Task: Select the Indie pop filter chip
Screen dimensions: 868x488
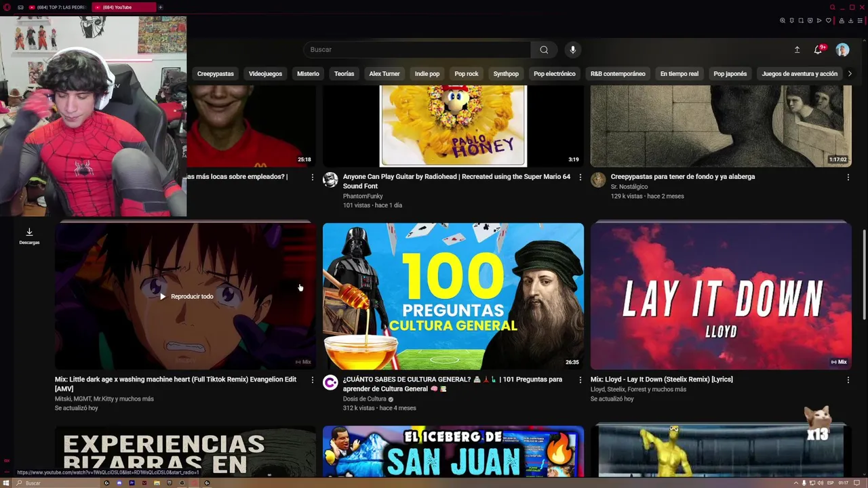Action: point(427,74)
